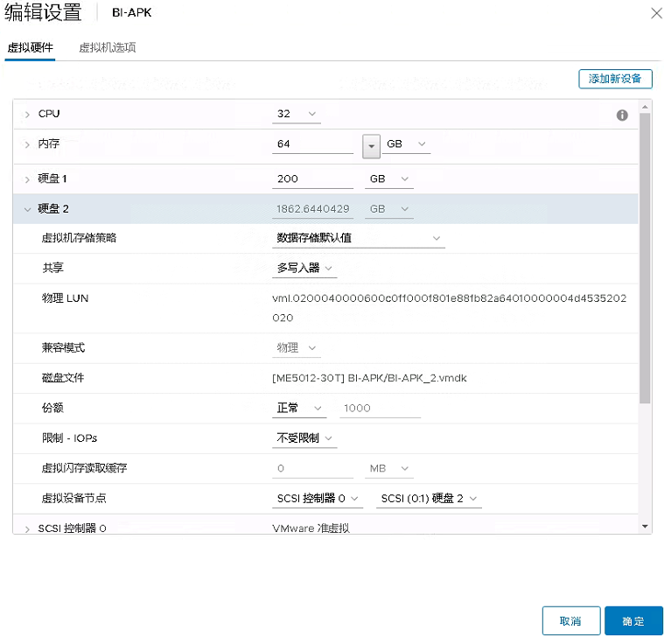Click the CPU info icon

(622, 115)
